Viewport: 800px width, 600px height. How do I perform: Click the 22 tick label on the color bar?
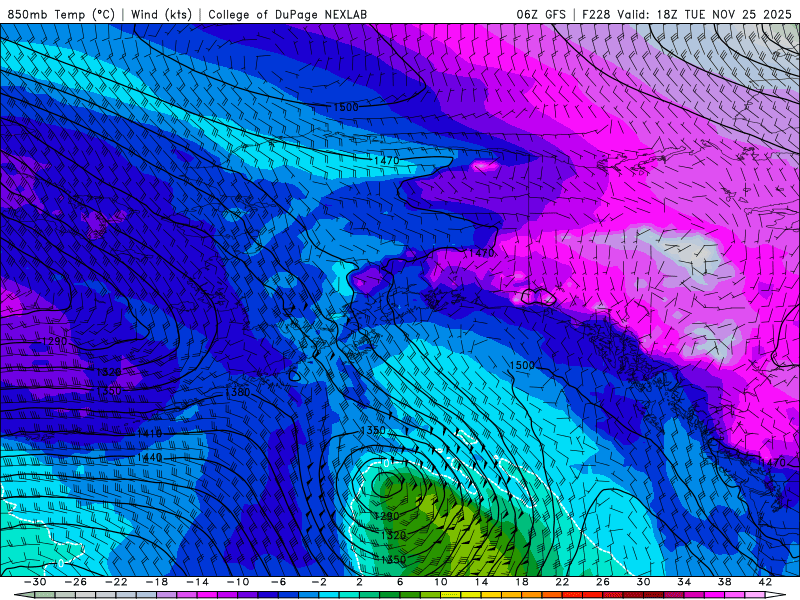point(562,582)
